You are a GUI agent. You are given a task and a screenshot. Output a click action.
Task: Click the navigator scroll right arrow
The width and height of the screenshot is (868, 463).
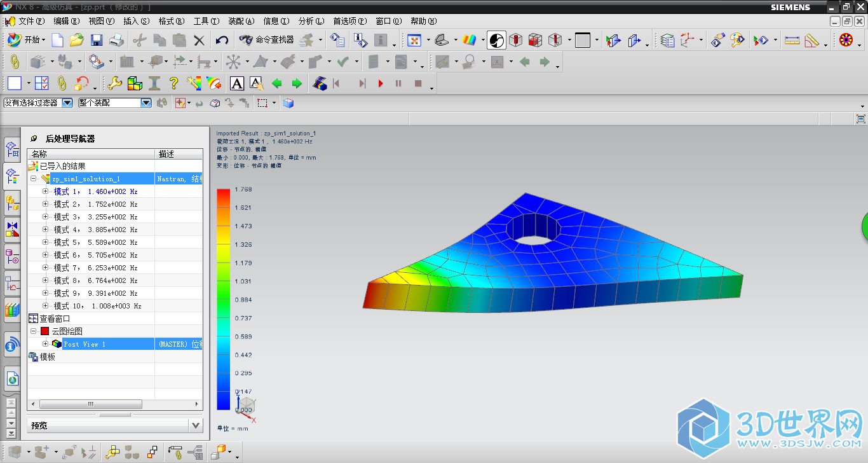(198, 404)
